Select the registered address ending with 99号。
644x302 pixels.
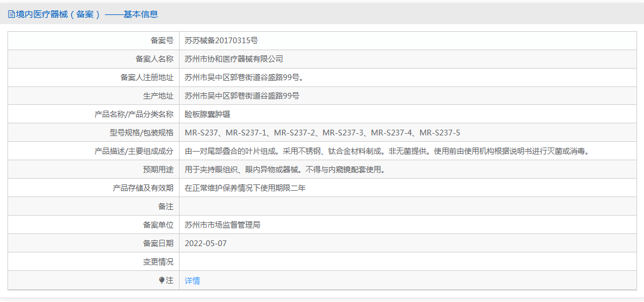click(244, 77)
